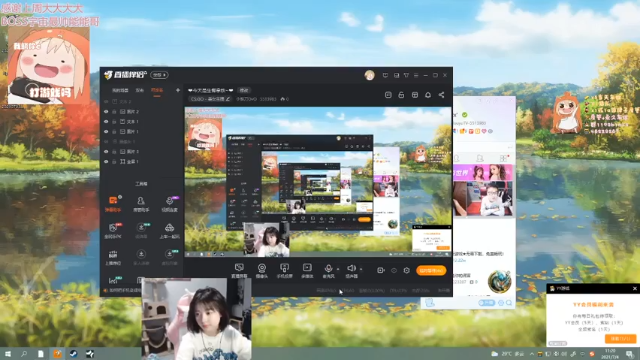Add a screen capture source from bottom bar
Screen dimensions: 640x360
click(239, 270)
